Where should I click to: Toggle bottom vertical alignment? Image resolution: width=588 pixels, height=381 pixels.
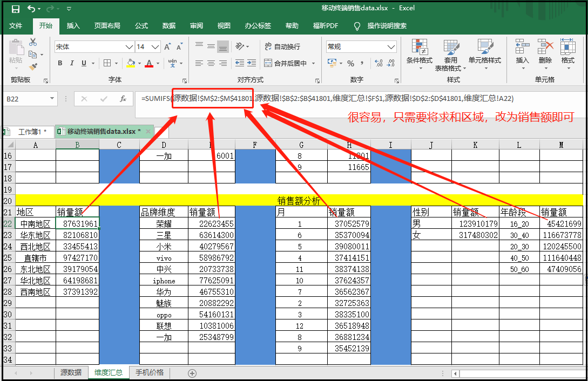[223, 46]
